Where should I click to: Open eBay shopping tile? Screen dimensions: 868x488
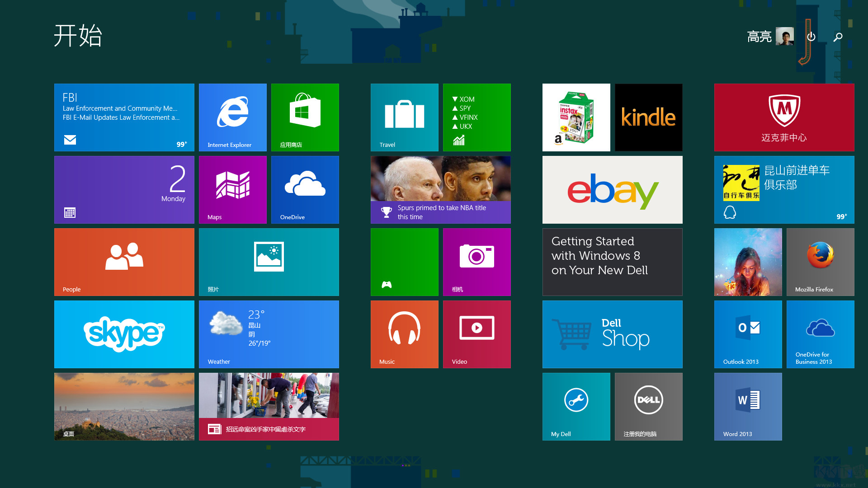(x=612, y=189)
